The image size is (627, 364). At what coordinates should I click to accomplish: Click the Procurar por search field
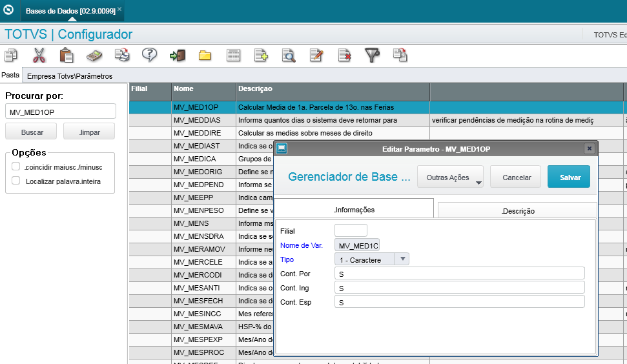point(61,112)
